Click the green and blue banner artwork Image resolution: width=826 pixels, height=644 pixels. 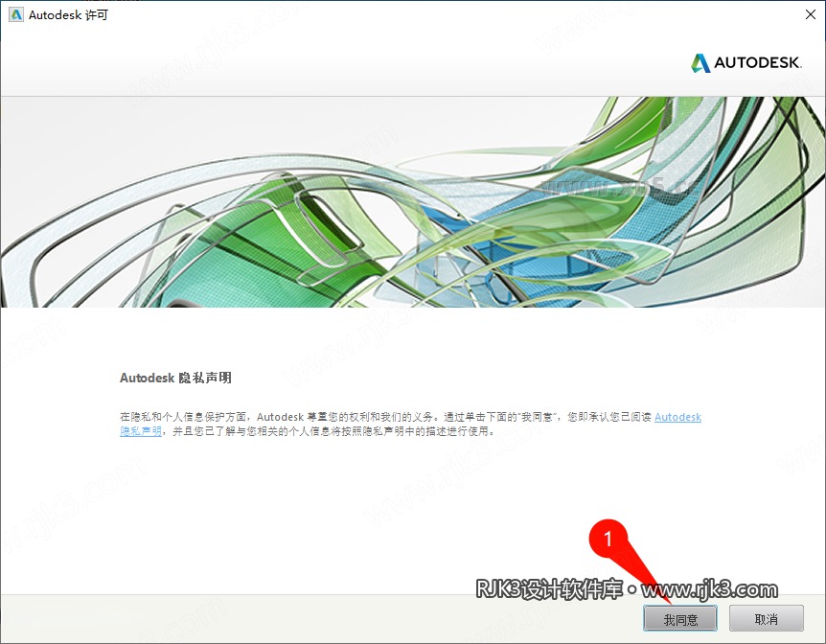(413, 202)
